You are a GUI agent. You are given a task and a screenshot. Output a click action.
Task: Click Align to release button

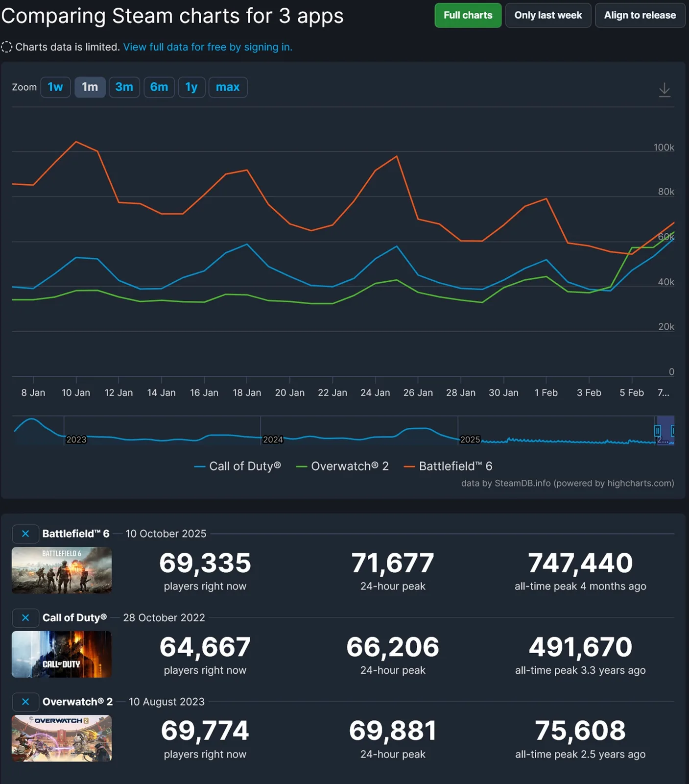[x=640, y=15]
